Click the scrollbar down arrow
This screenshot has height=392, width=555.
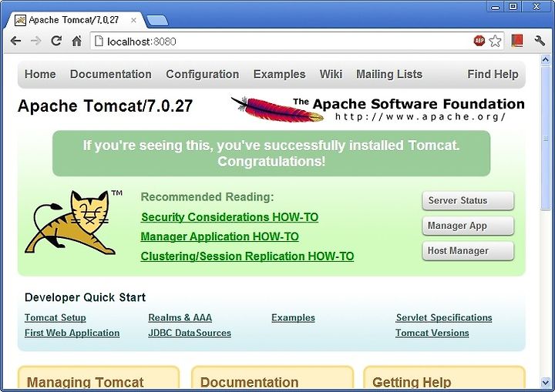coord(546,382)
